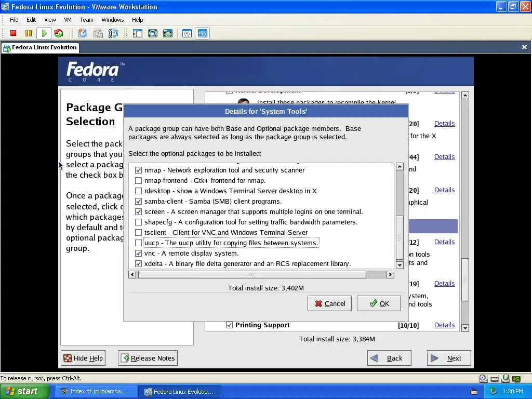532x399 pixels.
Task: Click the floppy drive device status icon
Action: click(506, 379)
